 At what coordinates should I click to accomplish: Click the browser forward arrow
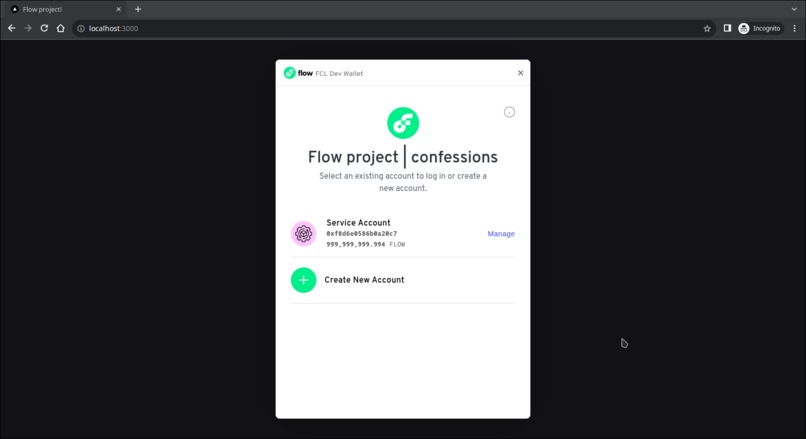pyautogui.click(x=28, y=28)
